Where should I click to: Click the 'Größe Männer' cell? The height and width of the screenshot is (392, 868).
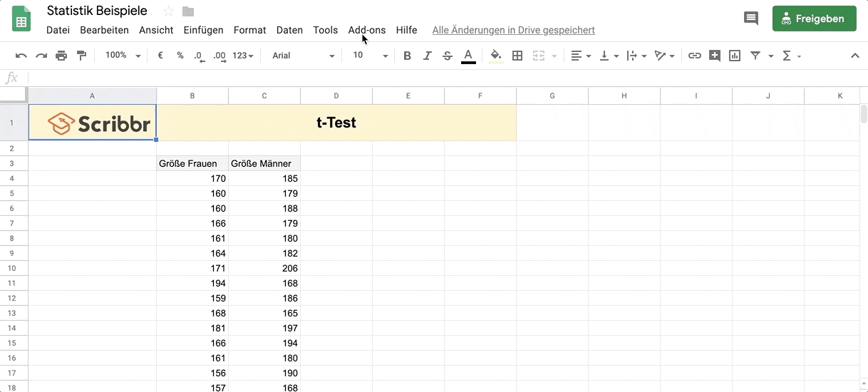click(264, 163)
